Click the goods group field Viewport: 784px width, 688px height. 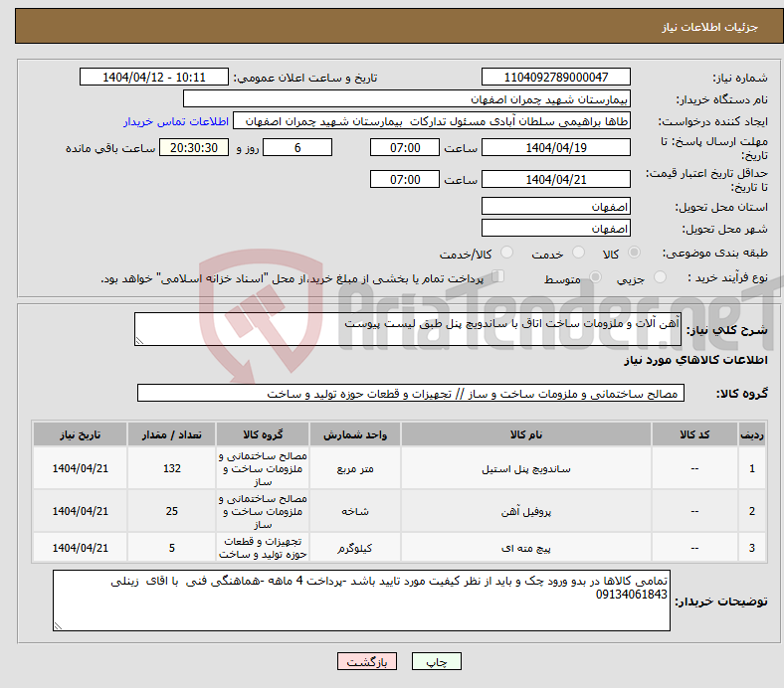pyautogui.click(x=411, y=394)
